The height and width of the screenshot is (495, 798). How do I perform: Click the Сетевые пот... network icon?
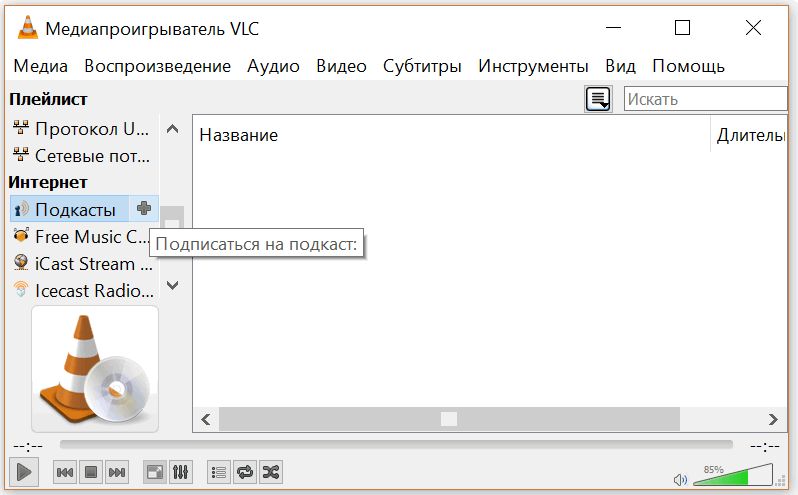click(x=21, y=155)
